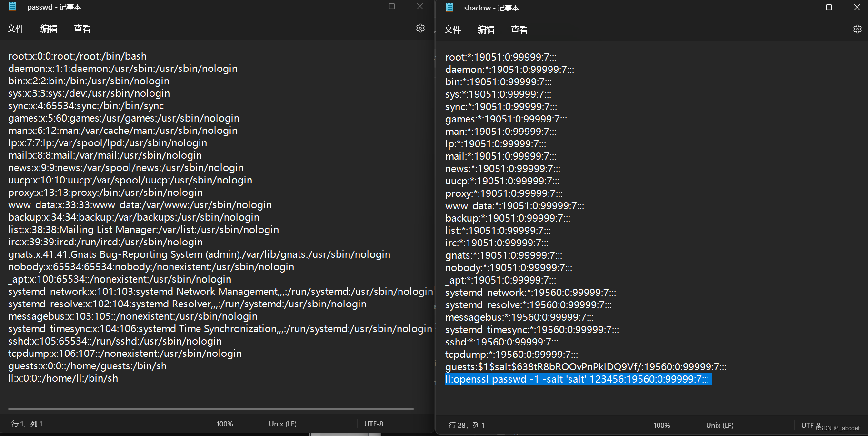Click the www-data:x:33:33 line in passwd
Image resolution: width=868 pixels, height=436 pixels.
pos(140,205)
